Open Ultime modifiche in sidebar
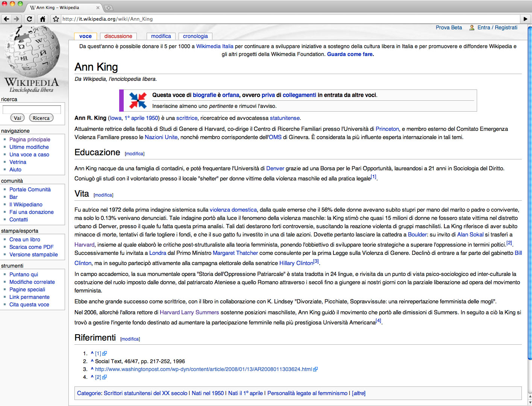Screen dimensions: 532x406 tap(29, 147)
